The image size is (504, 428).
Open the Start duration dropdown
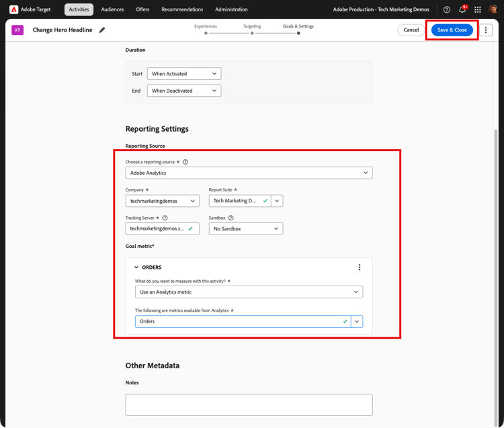tap(184, 74)
